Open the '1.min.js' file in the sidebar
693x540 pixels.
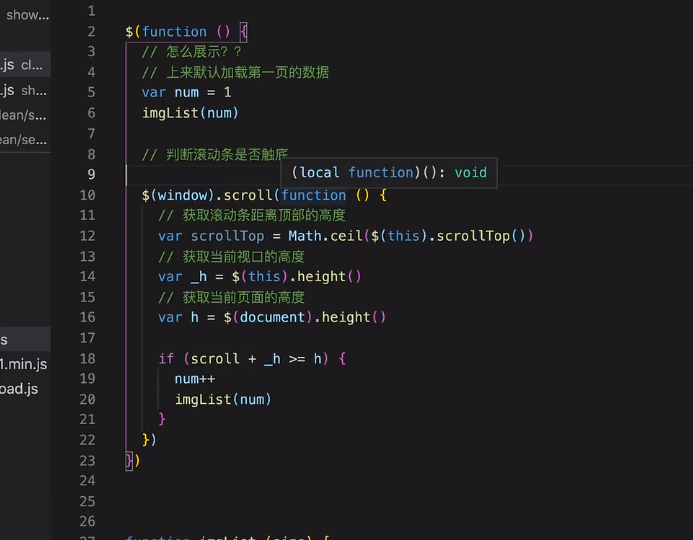point(24,364)
